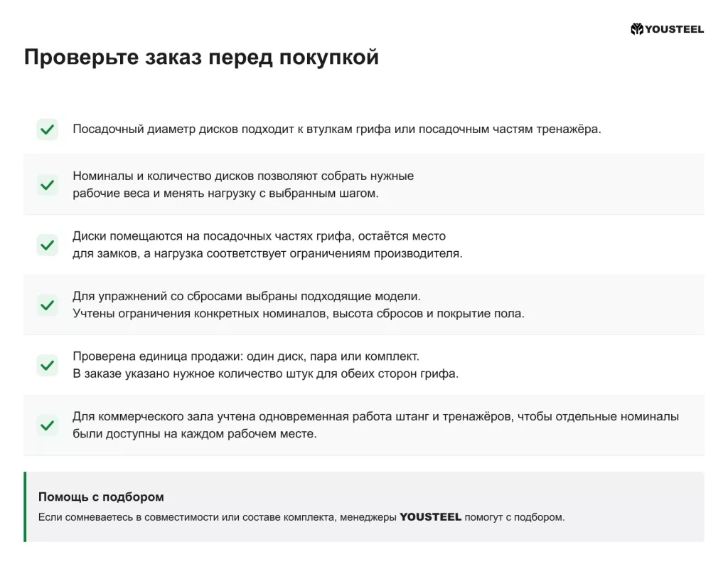Screen dimensions: 728x562
Task: Select line 'Для упражнений со сбросами выбраны'
Action: (x=247, y=297)
